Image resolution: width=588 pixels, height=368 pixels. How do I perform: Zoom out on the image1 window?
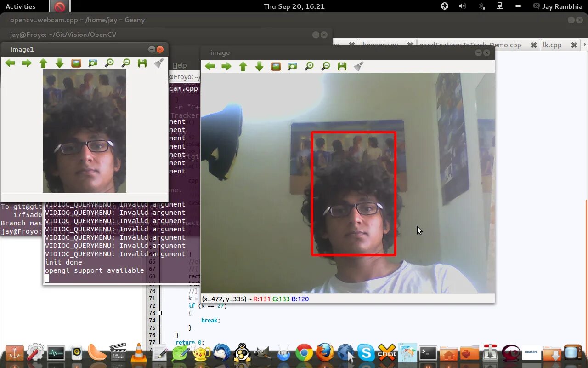tap(126, 63)
